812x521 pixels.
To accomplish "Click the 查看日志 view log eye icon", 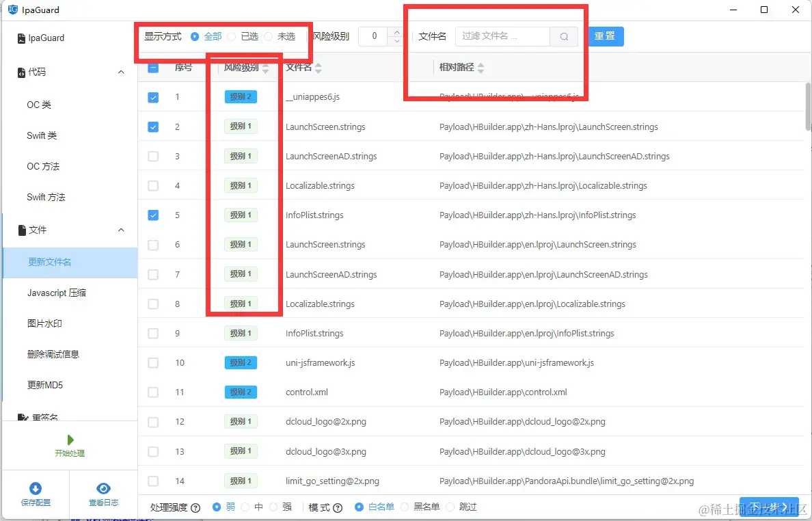I will pos(103,487).
